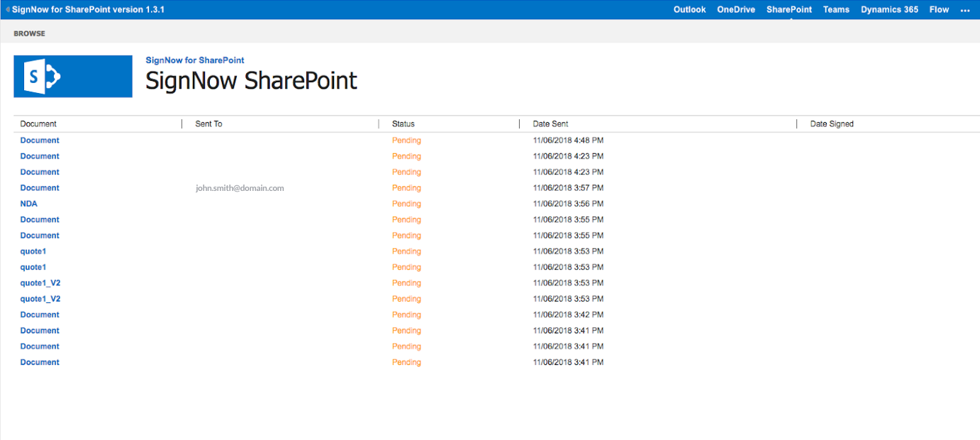Click the SharePoint logo icon
Screen dimensions: 980x440
[x=72, y=76]
